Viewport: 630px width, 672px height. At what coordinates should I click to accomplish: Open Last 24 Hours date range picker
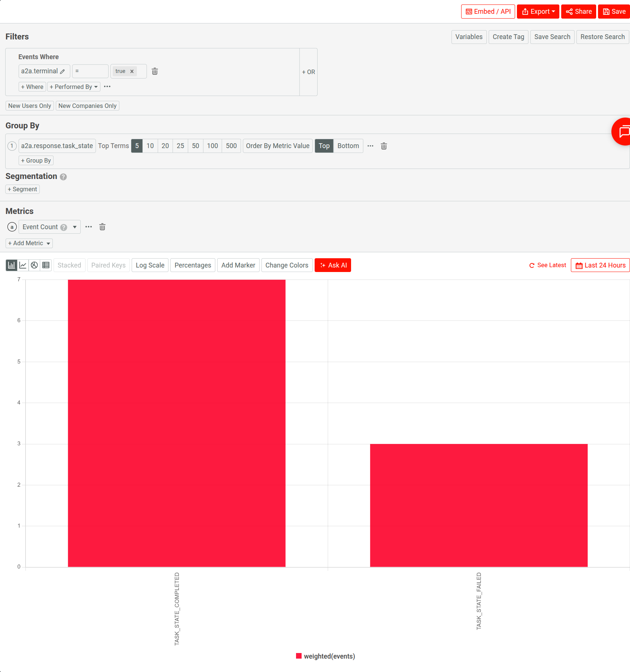click(600, 265)
